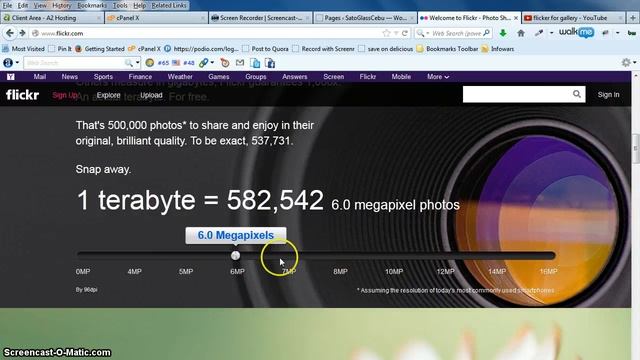Expand the eyedropper tool dropdown arrow
Screen dimensions: 640x360
point(551,33)
